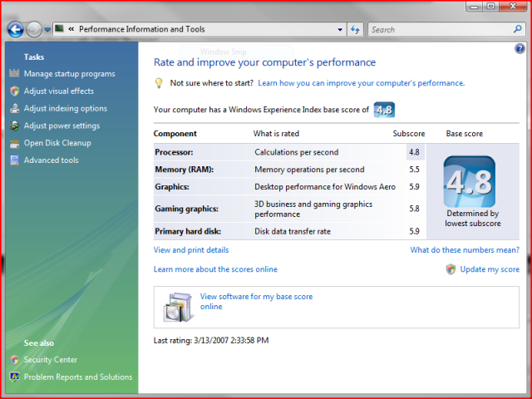Minimize the Performance Information window
The image size is (532, 399).
click(x=474, y=7)
